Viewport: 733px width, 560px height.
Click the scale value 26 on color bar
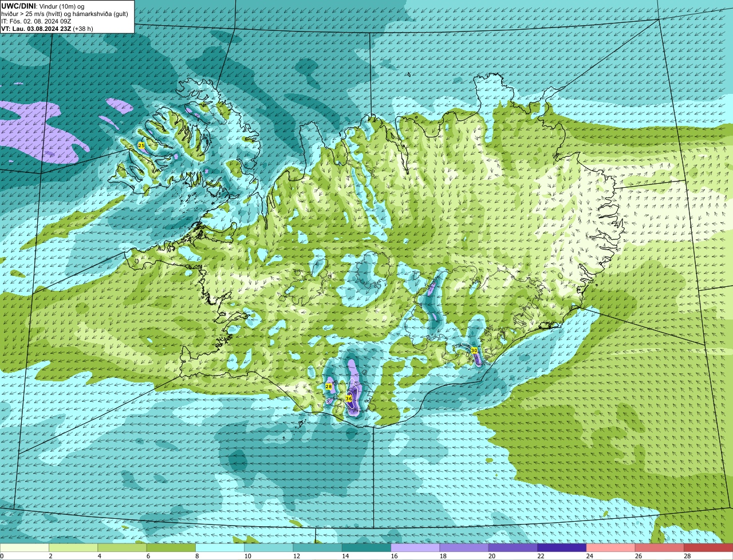click(x=637, y=556)
